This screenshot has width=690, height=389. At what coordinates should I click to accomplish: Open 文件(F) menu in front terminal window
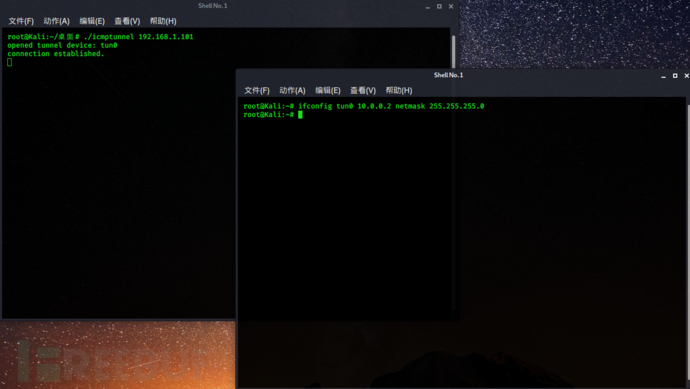pyautogui.click(x=257, y=90)
